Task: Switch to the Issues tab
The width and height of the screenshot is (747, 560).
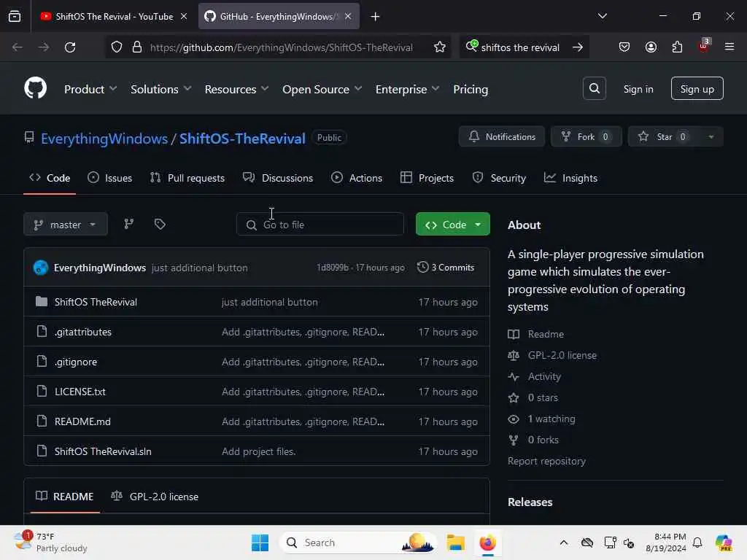Action: pyautogui.click(x=110, y=178)
